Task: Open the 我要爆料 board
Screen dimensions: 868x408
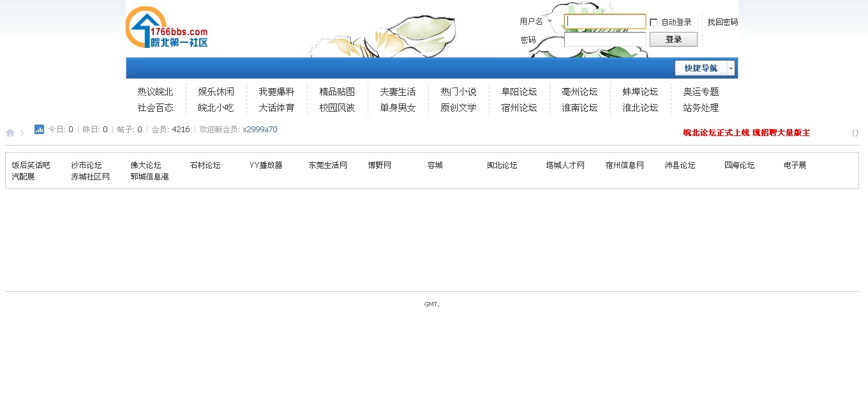Action: (x=276, y=92)
